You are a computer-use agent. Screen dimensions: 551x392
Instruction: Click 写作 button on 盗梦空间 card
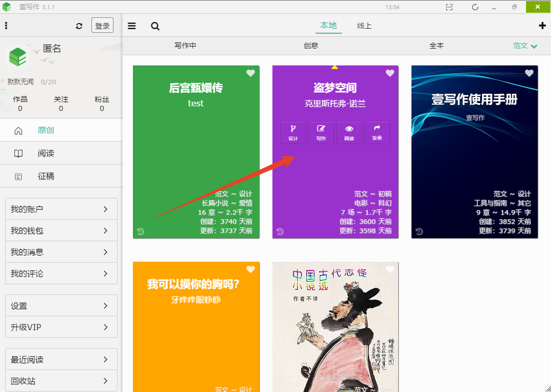coord(321,133)
